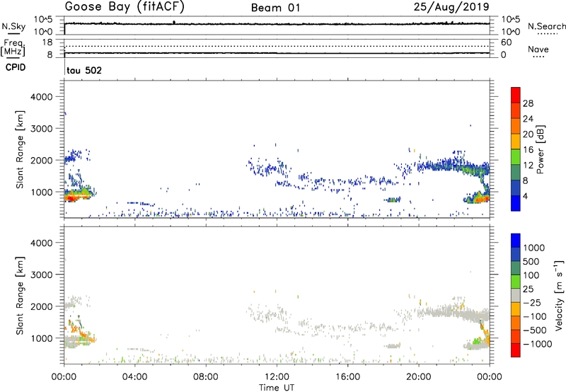
Task: Click the "100" velocity colorbar label
Action: tap(531, 275)
